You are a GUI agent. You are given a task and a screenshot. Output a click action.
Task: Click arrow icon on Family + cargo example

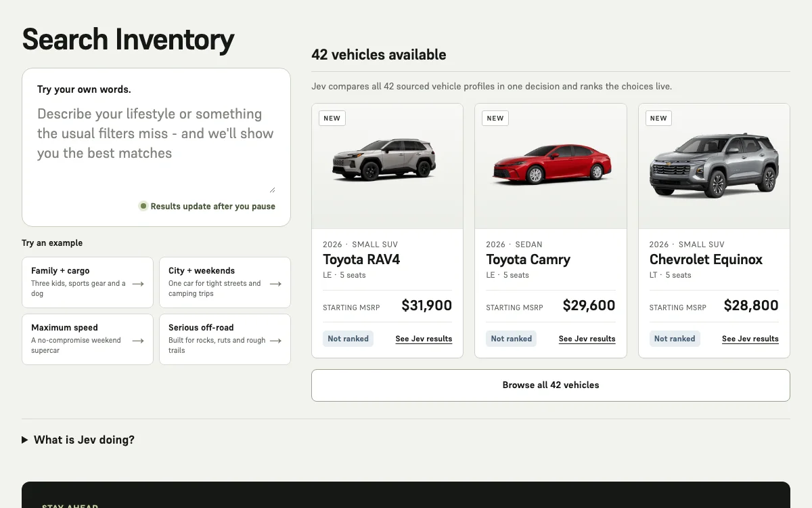pos(138,284)
